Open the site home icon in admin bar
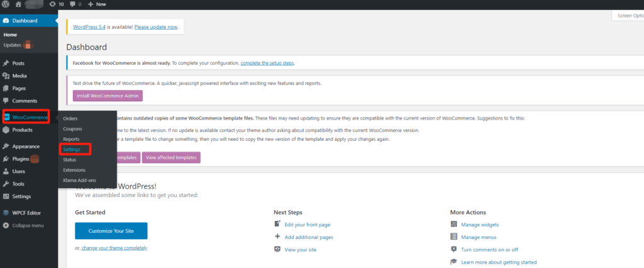 pyautogui.click(x=18, y=4)
